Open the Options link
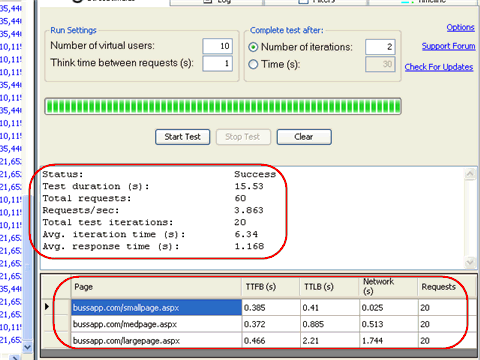Viewport: 480px width, 360px height. pyautogui.click(x=460, y=27)
